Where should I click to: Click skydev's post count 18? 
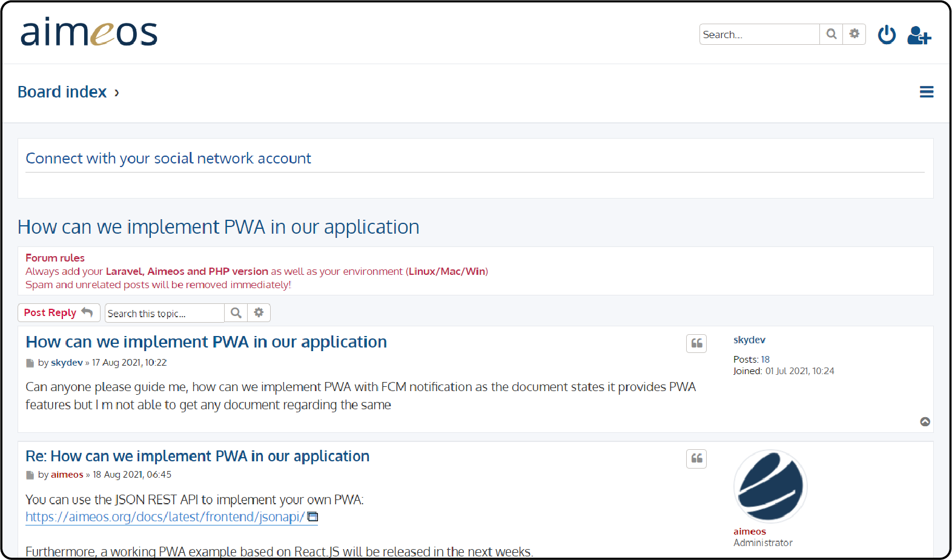point(765,360)
